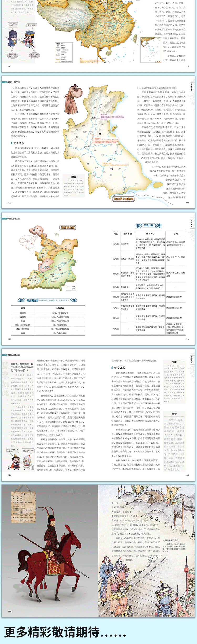Click the '泰山诸将' question heading on page 194
Image resolution: width=197 pixels, height=644 pixels.
[x=22, y=367]
